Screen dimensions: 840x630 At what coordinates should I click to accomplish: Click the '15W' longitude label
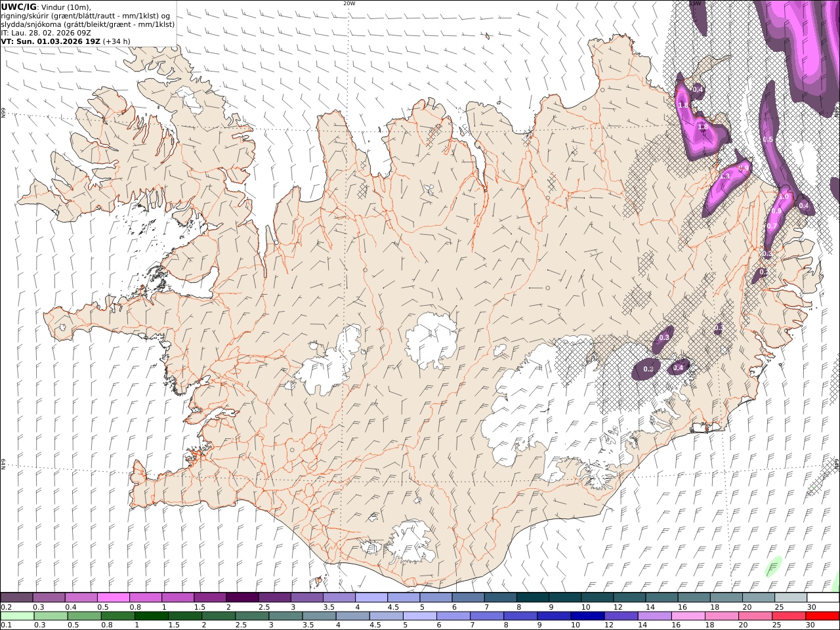(x=695, y=3)
